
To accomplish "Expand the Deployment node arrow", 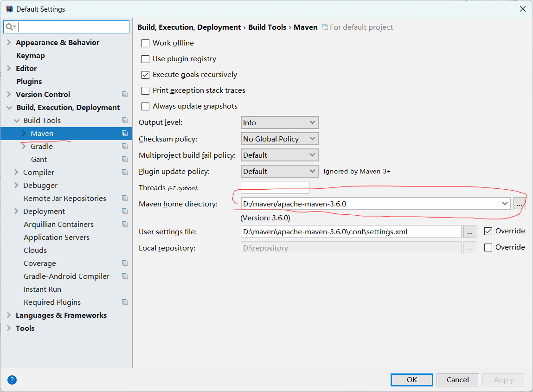I will [16, 211].
